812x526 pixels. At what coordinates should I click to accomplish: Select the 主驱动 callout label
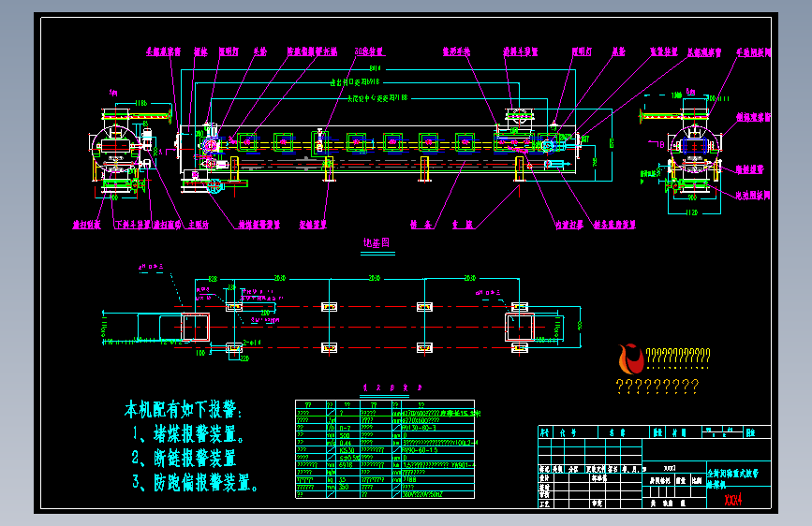198,225
